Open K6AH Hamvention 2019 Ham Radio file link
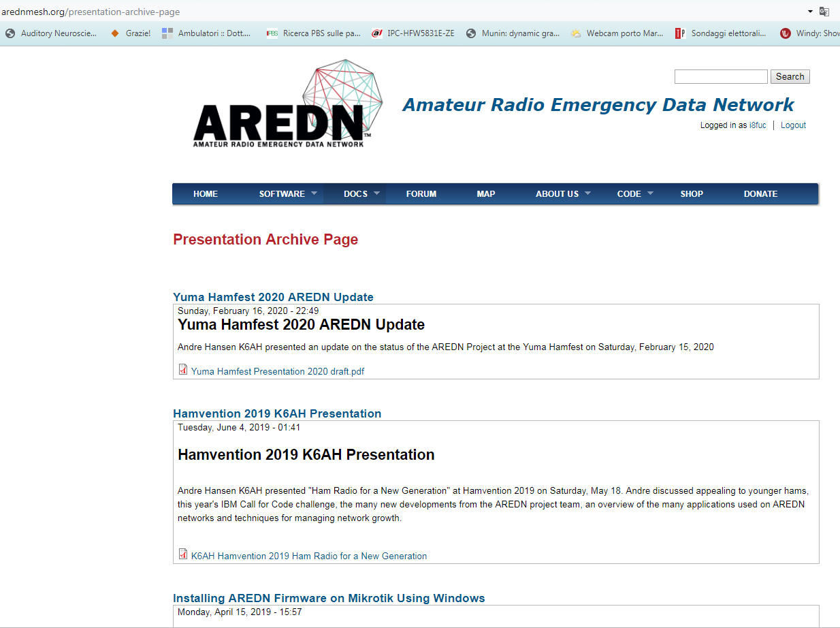The image size is (840, 628). (x=309, y=556)
